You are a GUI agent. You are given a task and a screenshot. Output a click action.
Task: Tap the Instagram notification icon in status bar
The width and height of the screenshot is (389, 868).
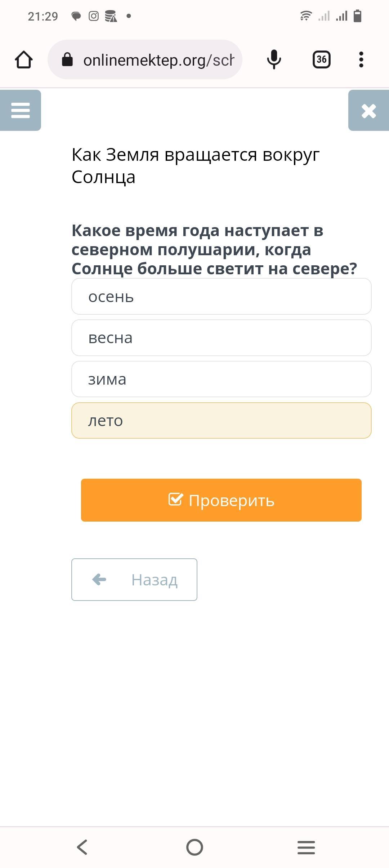point(94,16)
